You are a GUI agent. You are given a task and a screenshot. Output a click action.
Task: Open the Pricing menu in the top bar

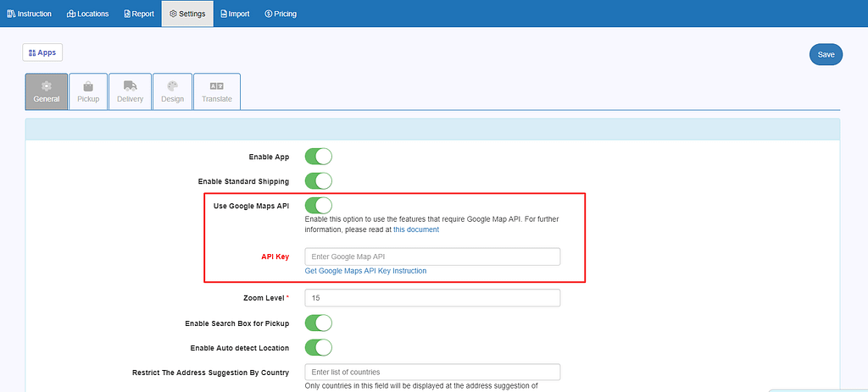click(x=281, y=14)
